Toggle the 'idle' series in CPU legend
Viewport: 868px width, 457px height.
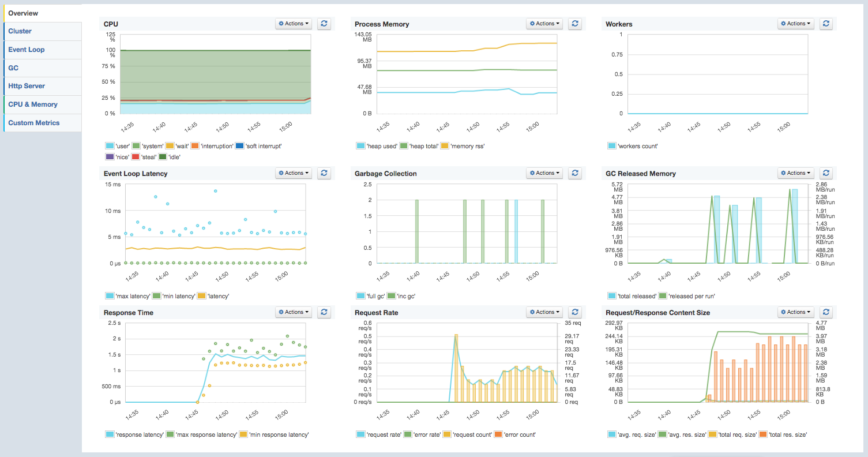click(x=170, y=157)
